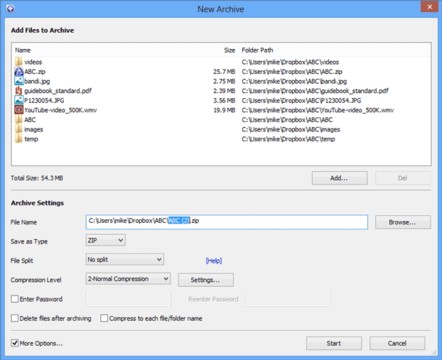Select the videos folder icon
Image resolution: width=442 pixels, height=360 pixels.
pos(19,62)
